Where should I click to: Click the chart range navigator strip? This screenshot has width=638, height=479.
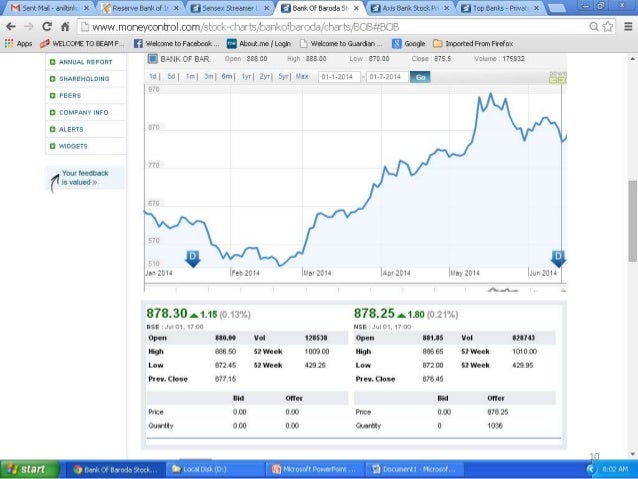pyautogui.click(x=356, y=289)
